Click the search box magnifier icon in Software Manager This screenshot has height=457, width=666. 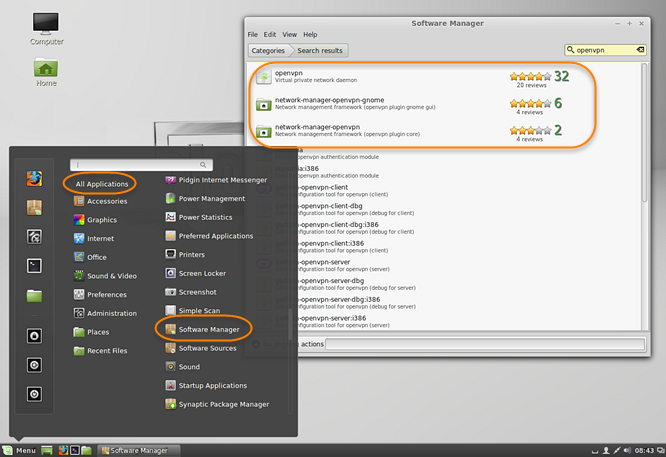point(570,50)
